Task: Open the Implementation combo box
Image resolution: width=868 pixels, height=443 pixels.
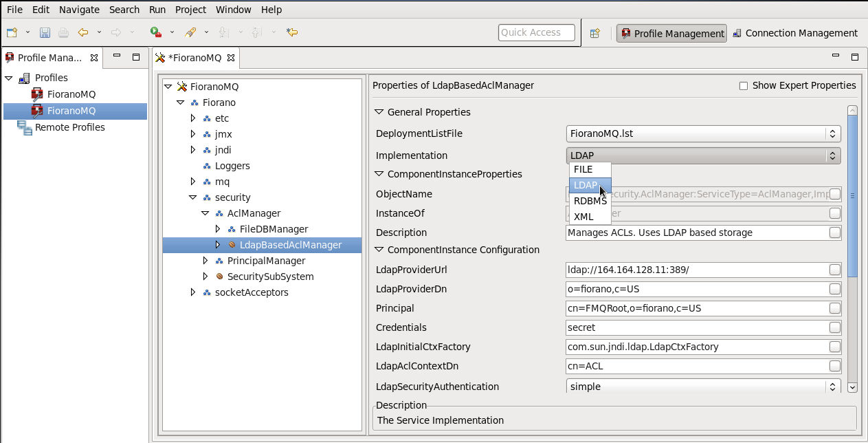Action: tap(703, 155)
